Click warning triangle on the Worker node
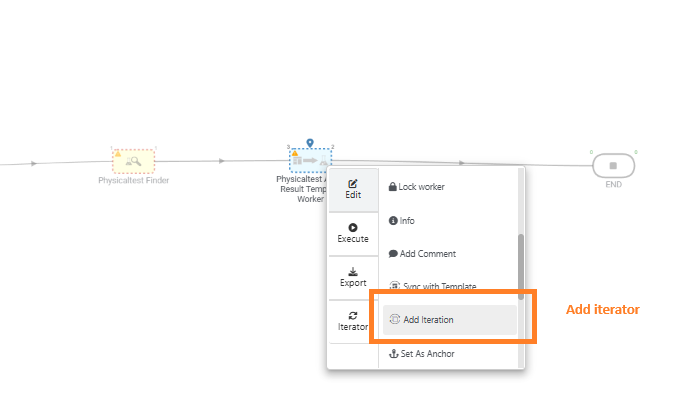The width and height of the screenshot is (695, 407). coord(295,153)
